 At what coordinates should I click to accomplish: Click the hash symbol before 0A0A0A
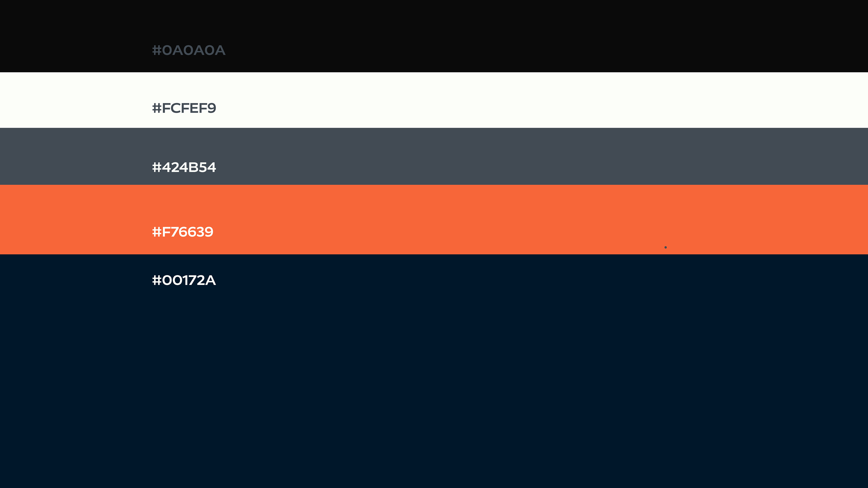pyautogui.click(x=157, y=50)
